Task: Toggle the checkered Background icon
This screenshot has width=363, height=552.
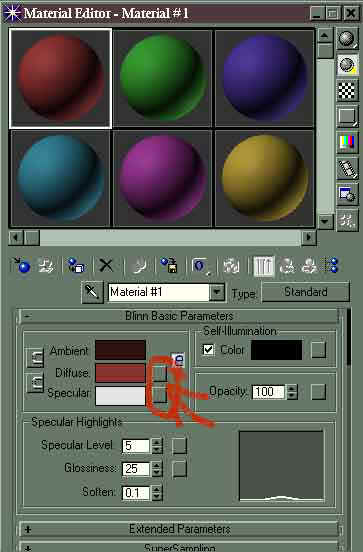Action: pos(347,91)
